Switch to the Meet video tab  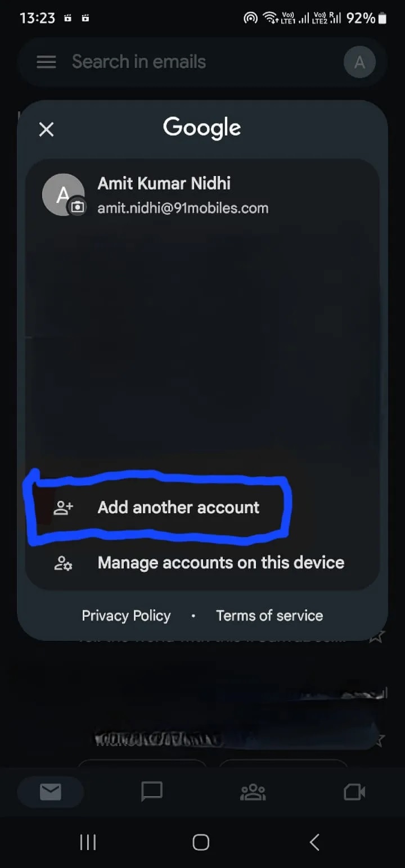click(354, 792)
